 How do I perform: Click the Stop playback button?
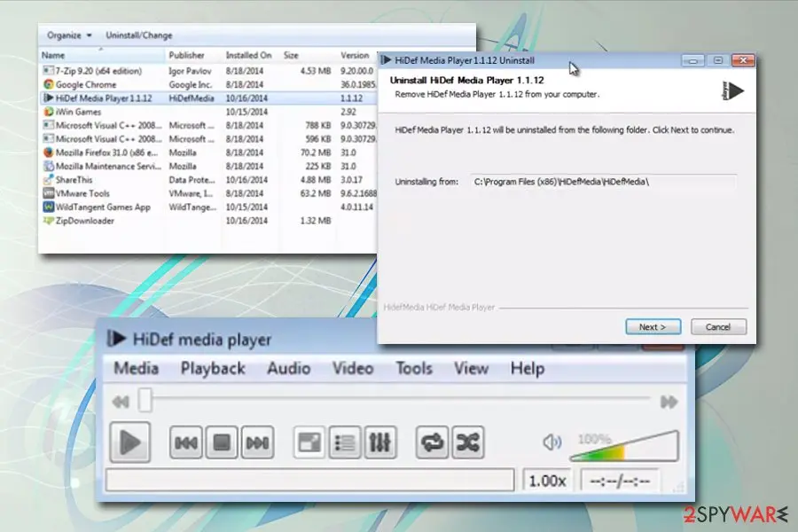pos(222,442)
